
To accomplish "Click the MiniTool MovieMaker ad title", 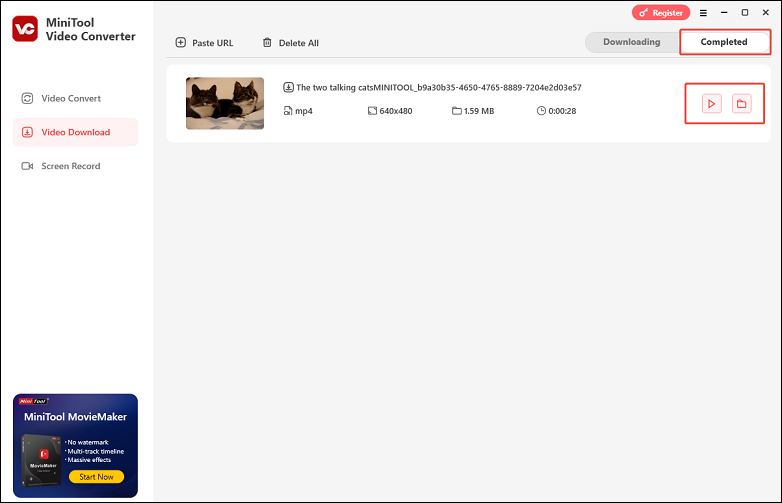I will [x=75, y=417].
